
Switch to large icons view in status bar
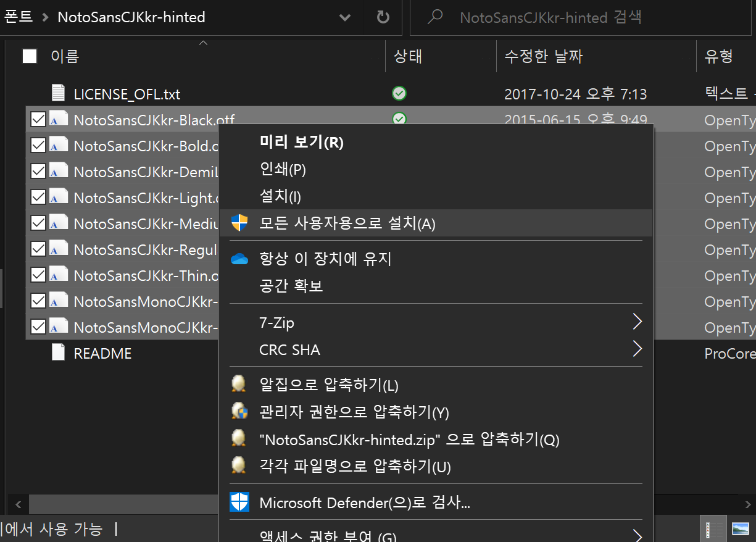click(x=740, y=530)
